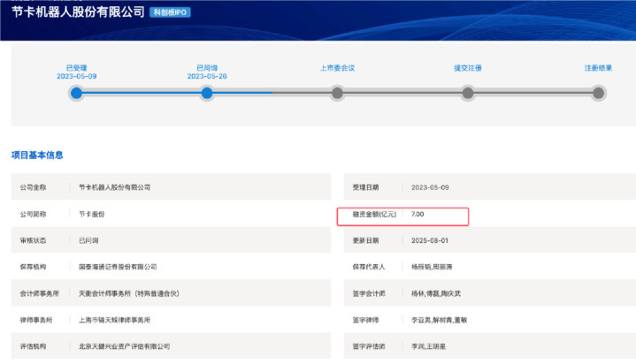Click the 律师事务所 value 上海市锦天城律师事务所

114,320
